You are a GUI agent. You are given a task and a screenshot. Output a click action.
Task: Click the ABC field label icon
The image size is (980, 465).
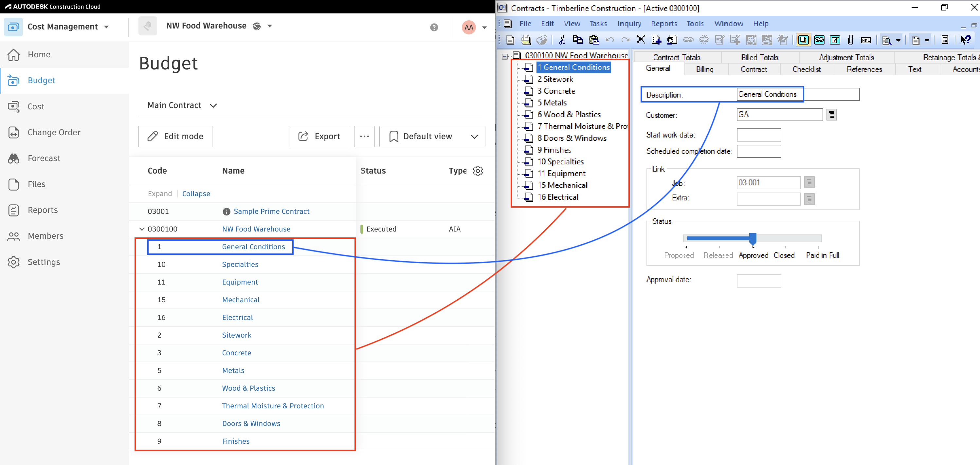[x=866, y=40]
